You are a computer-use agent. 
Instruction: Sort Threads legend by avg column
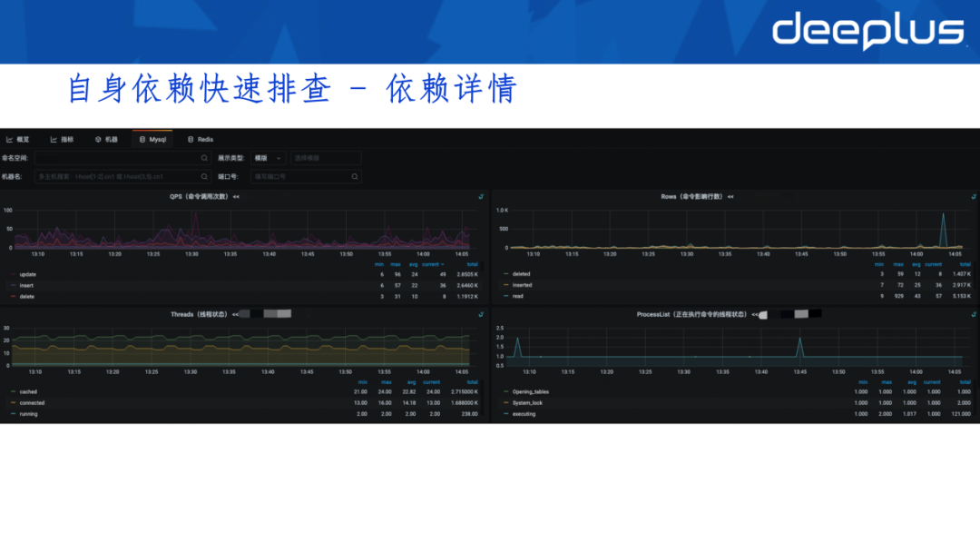pyautogui.click(x=411, y=382)
